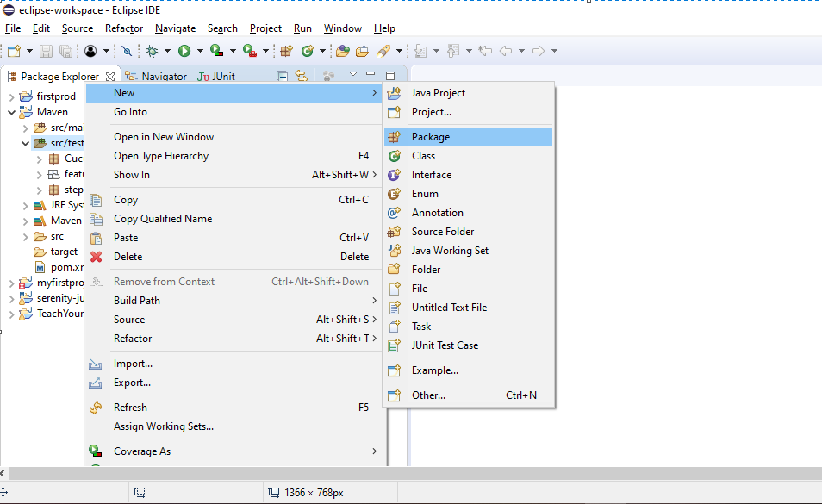Collapse the src/test tree node
This screenshot has height=504, width=822.
tap(23, 143)
